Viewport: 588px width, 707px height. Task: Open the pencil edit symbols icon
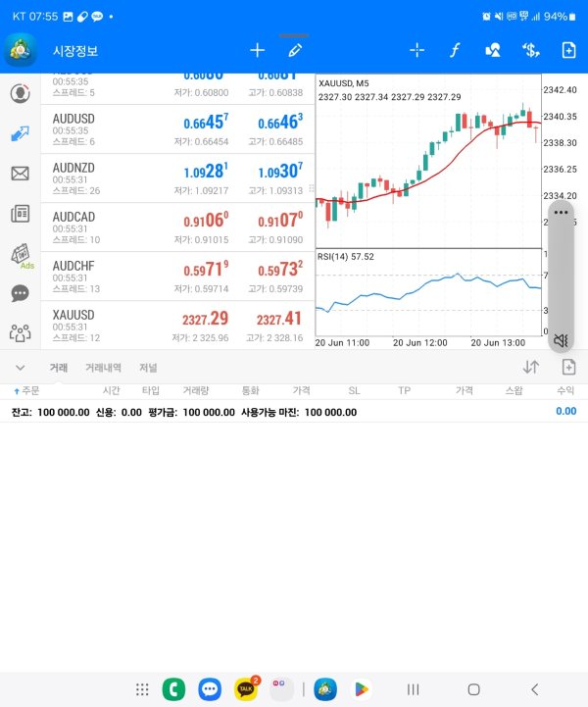[294, 50]
